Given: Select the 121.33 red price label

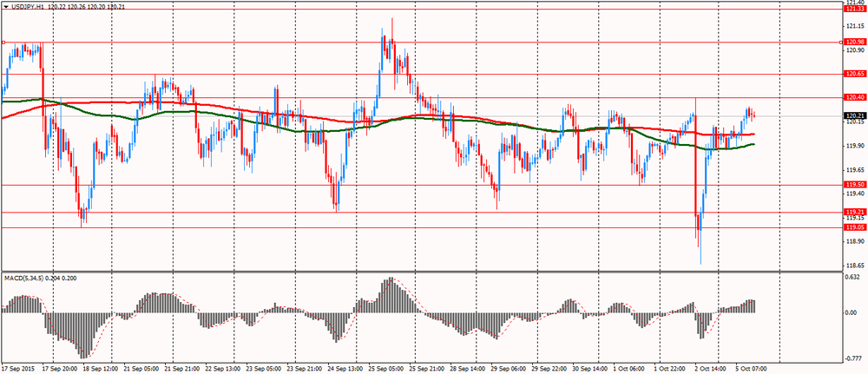Looking at the screenshot, I should pyautogui.click(x=854, y=9).
